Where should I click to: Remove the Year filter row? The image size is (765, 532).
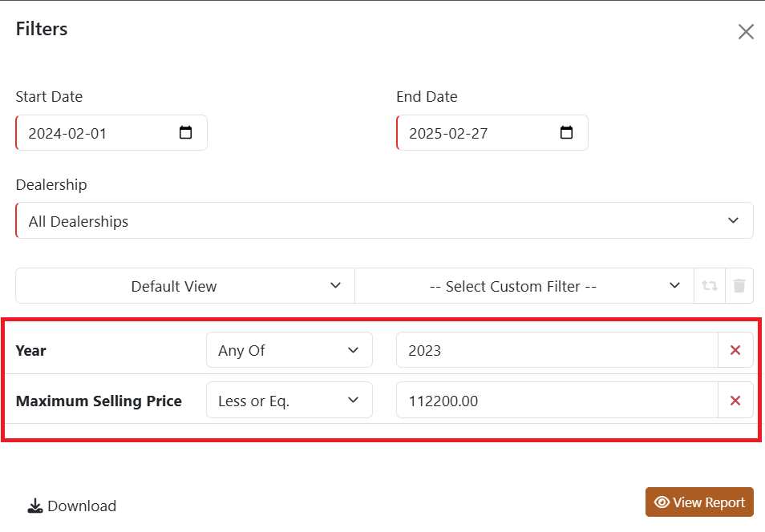click(x=735, y=350)
